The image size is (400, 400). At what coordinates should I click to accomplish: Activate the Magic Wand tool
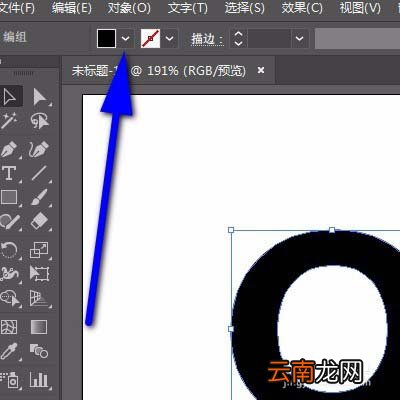(x=9, y=121)
